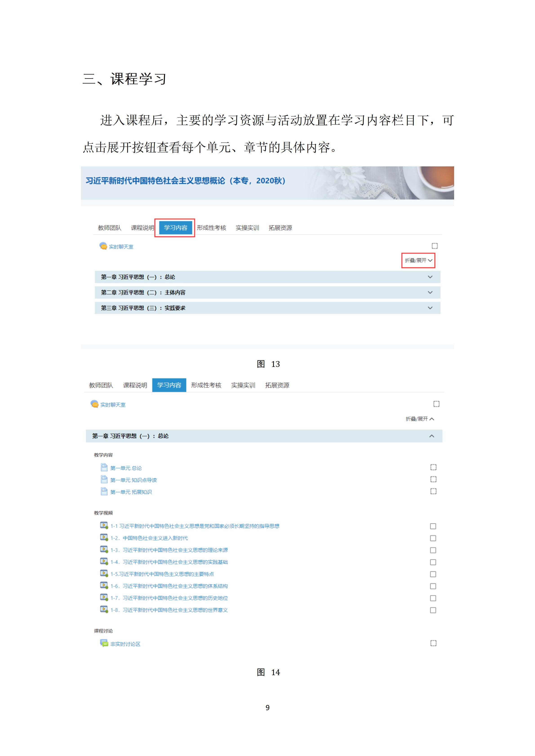This screenshot has height=756, width=535.
Task: Click the 第二章 习近平思想 (二) chapter title
Action: pyautogui.click(x=143, y=292)
